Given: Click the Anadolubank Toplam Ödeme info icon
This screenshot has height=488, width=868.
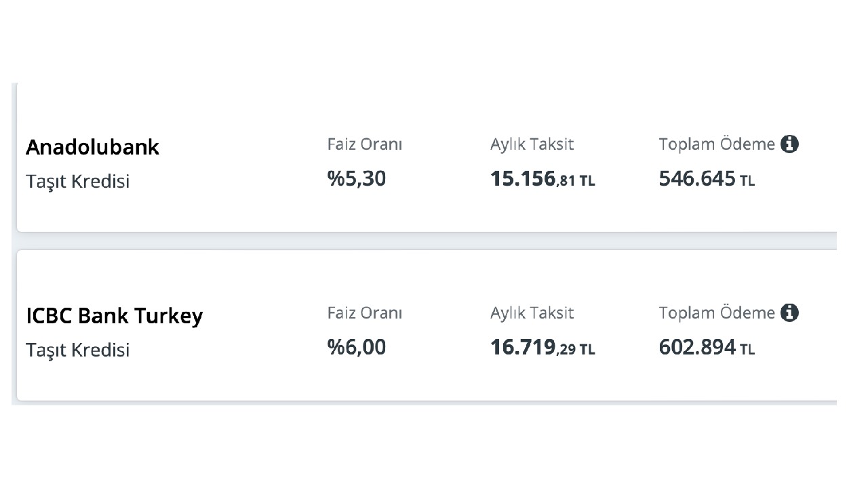Looking at the screenshot, I should click(789, 144).
